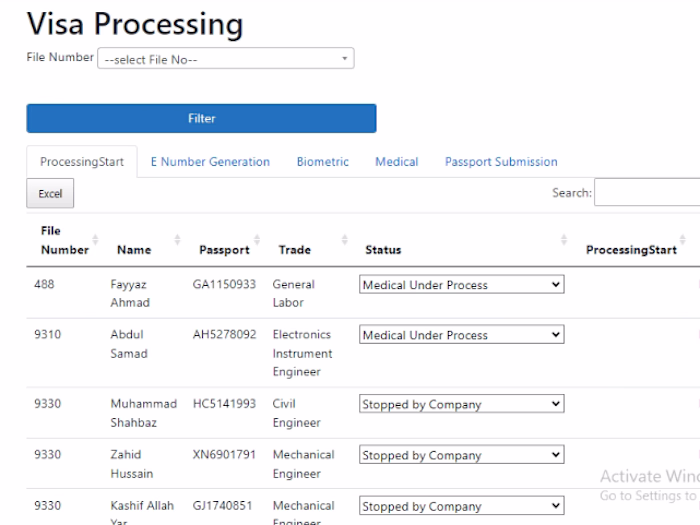Click sort arrows beside File Number header
Screen dimensions: 700x525
tap(96, 240)
